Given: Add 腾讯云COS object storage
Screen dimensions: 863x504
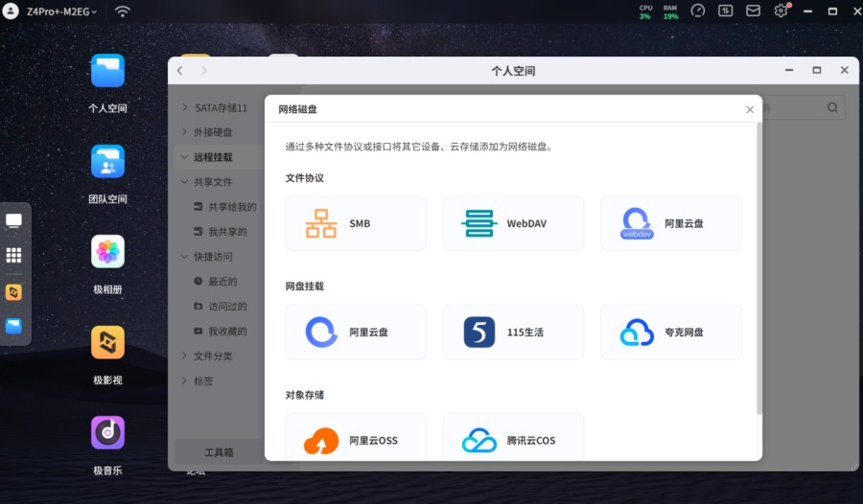Looking at the screenshot, I should pyautogui.click(x=513, y=437).
